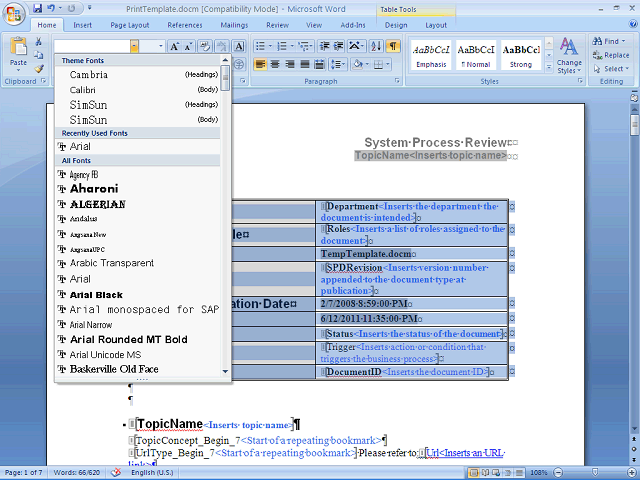The image size is (640, 480).
Task: Expand the Styles gallery More arrow
Action: coord(549,67)
